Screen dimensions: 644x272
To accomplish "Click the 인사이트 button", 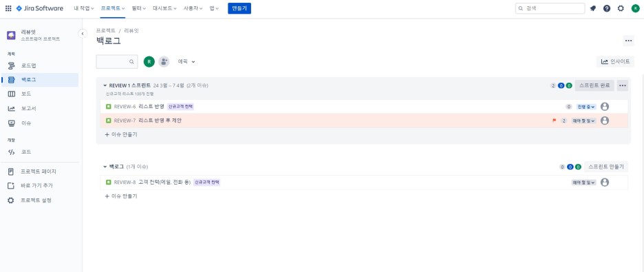I will pos(615,62).
